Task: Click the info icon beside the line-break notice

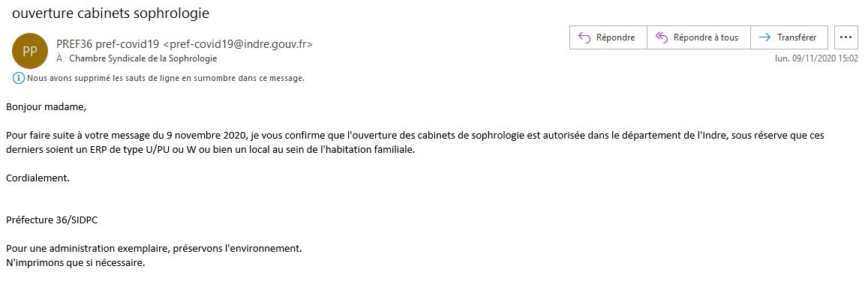Action: 18,79
